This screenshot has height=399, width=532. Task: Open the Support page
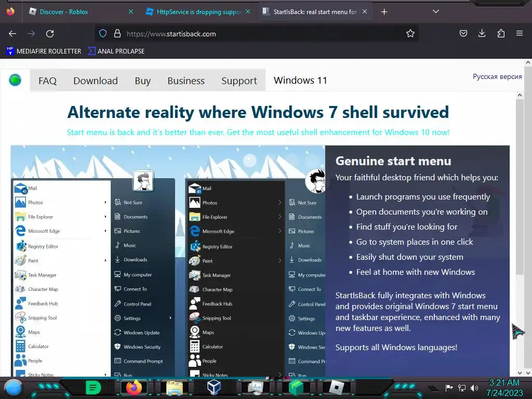click(x=239, y=81)
